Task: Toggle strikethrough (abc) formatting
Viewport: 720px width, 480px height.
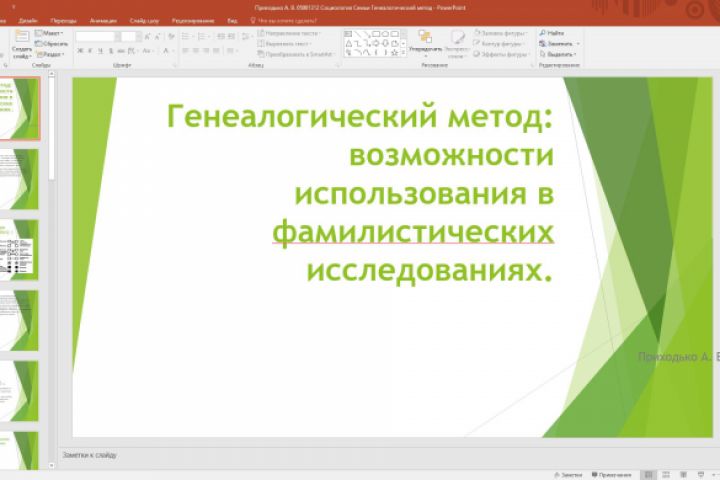Action: pos(121,51)
